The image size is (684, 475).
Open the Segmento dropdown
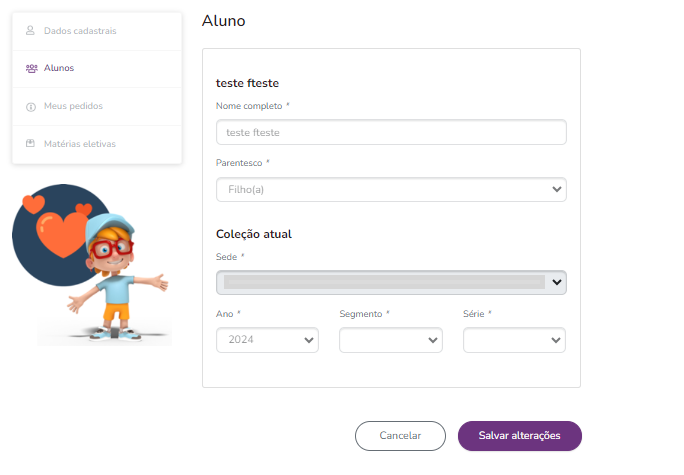coord(391,340)
